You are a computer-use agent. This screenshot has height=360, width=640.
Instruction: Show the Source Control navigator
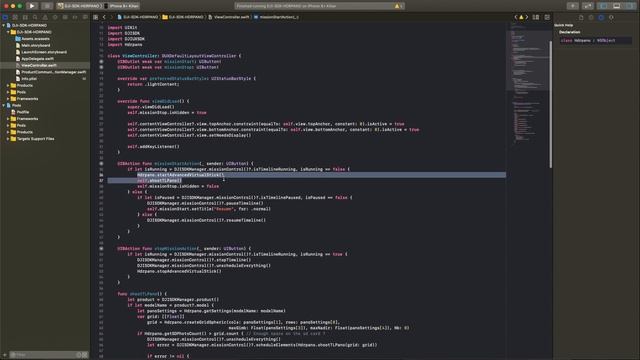(15, 17)
